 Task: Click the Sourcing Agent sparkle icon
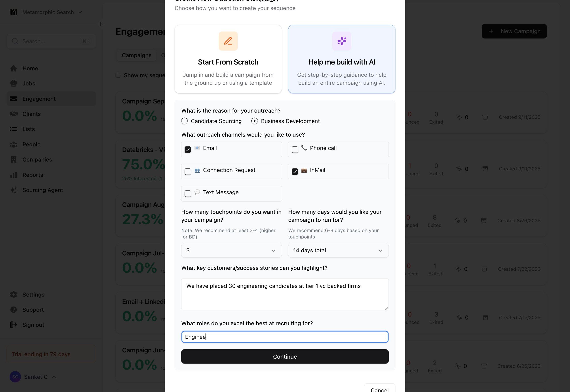(14, 190)
